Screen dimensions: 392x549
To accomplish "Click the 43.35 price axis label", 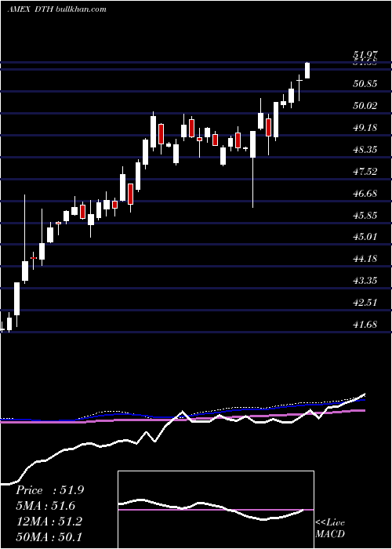I will pos(365,281).
